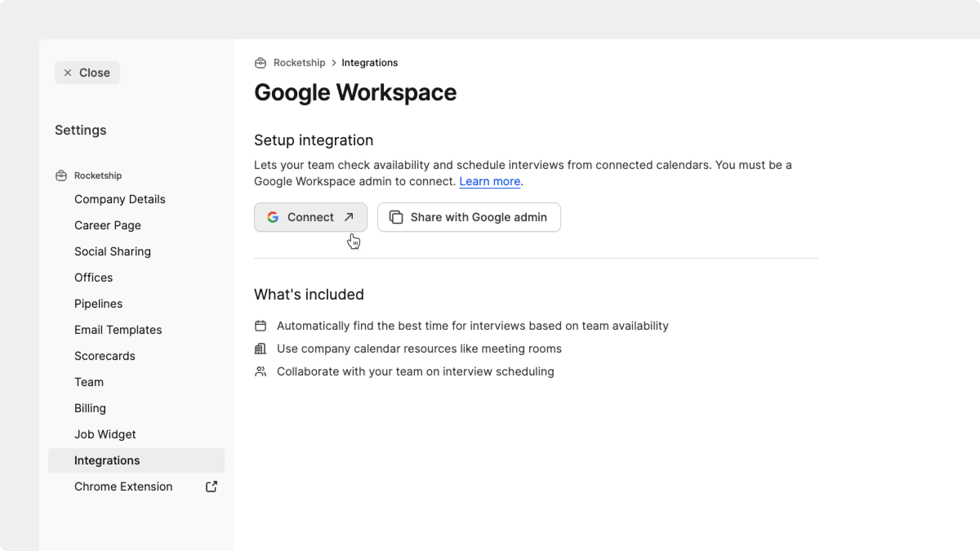Click the Rocketship briefcase icon in sidebar
Viewport: 980px width, 551px height.
pyautogui.click(x=61, y=176)
